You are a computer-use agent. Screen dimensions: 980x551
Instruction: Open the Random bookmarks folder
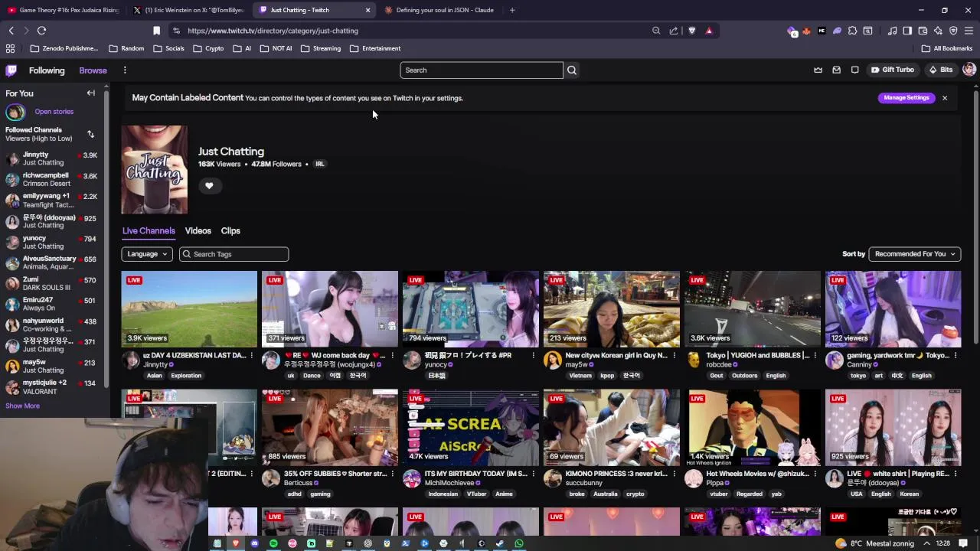(126, 48)
